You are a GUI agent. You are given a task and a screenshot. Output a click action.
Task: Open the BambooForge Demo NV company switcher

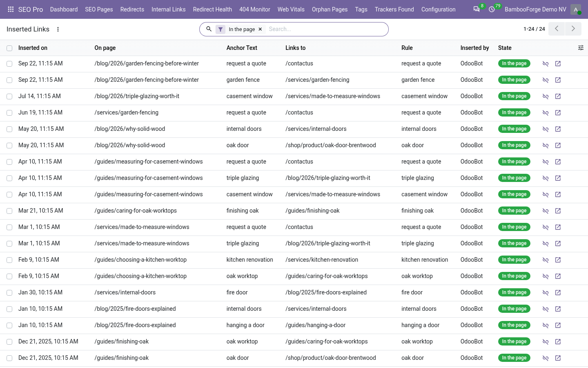[x=535, y=9]
